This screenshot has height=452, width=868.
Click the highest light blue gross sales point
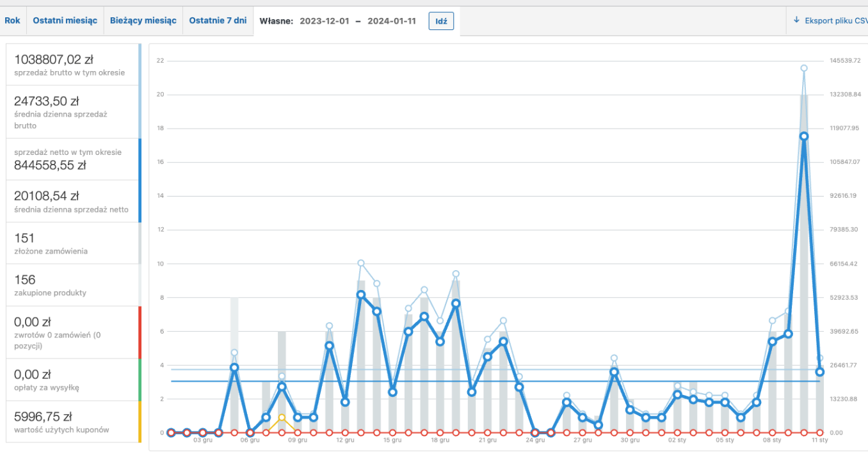coord(804,68)
